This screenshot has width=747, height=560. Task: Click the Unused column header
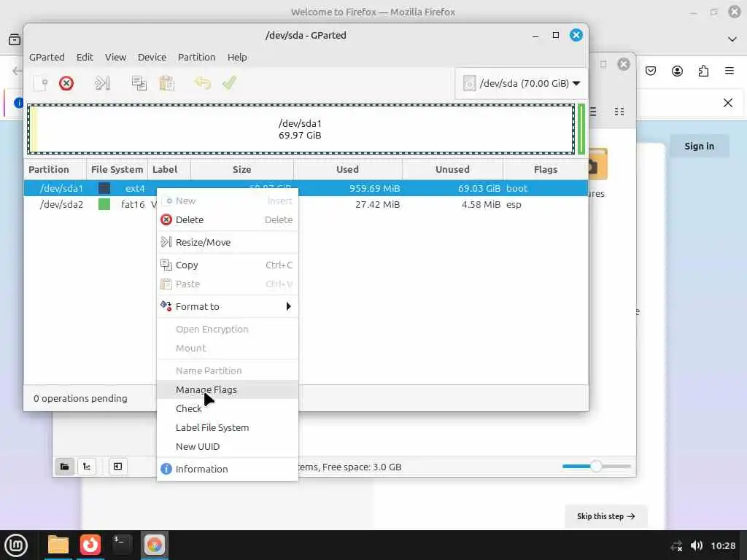click(x=452, y=169)
